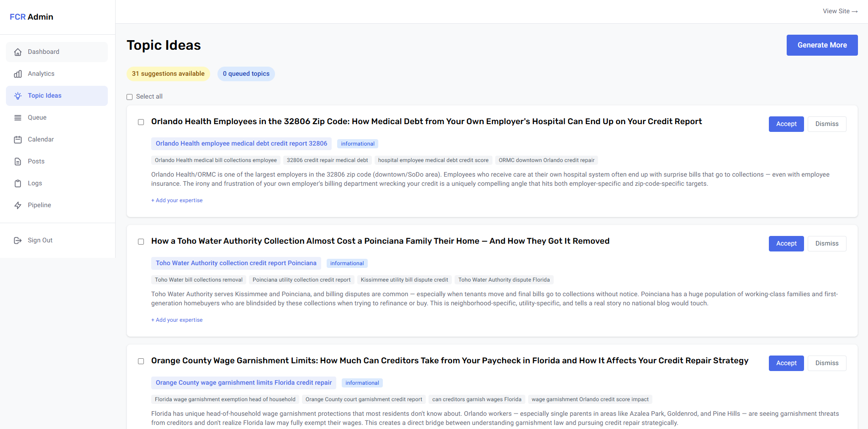This screenshot has width=868, height=429.
Task: Navigate to Posts in sidebar
Action: [x=57, y=162]
